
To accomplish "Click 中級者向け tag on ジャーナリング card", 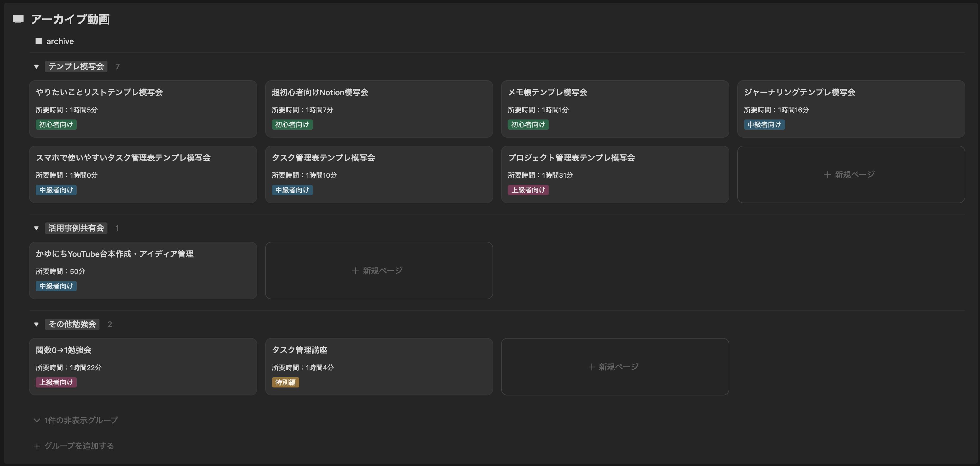I will pos(764,125).
